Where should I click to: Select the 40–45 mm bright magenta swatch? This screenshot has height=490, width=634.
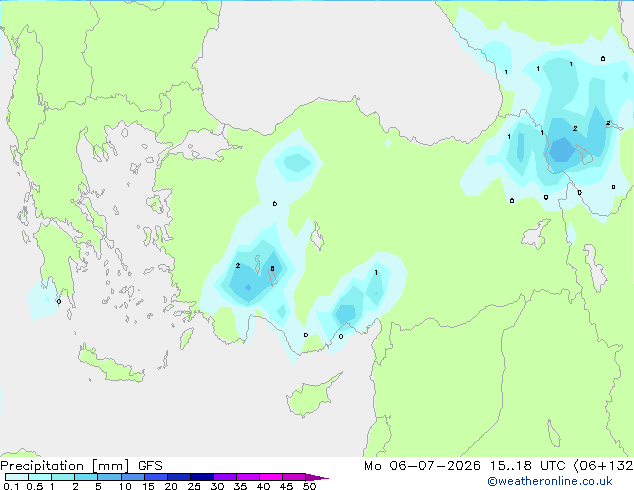pos(271,477)
